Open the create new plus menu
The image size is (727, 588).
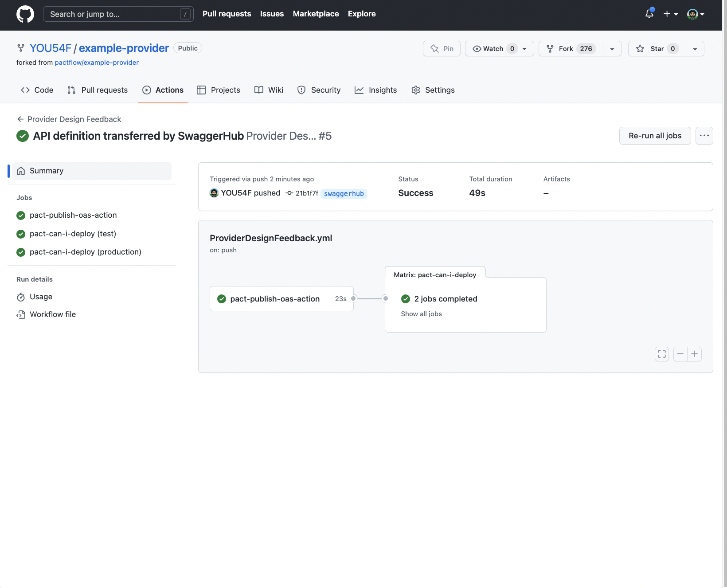670,14
